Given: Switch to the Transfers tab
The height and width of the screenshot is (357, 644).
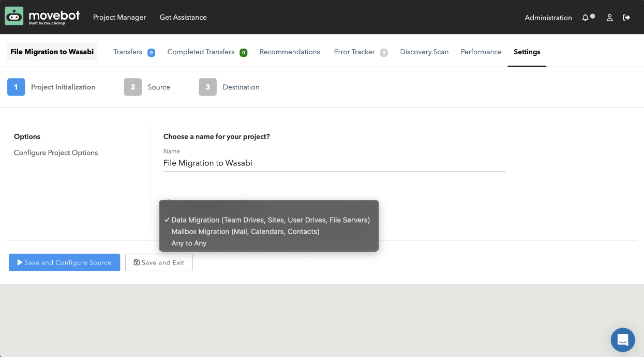Looking at the screenshot, I should pyautogui.click(x=128, y=52).
